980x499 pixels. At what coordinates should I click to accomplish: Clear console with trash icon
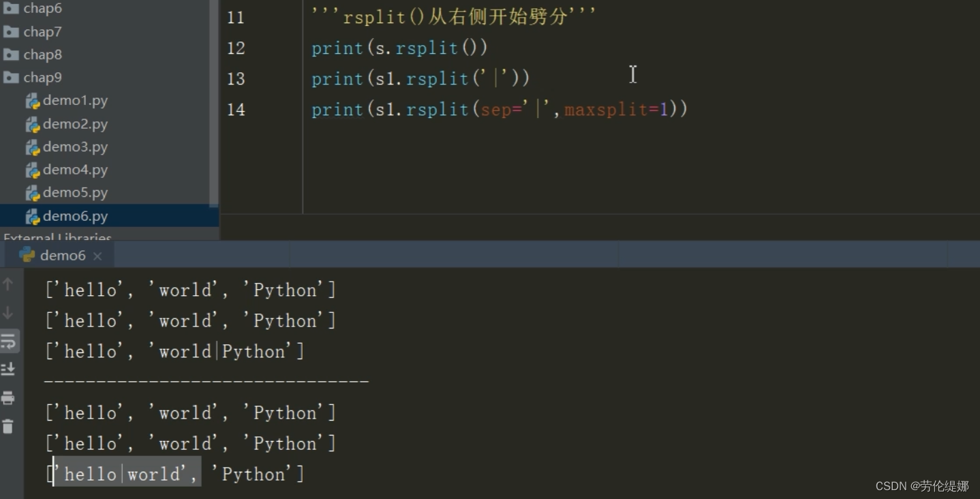8,427
